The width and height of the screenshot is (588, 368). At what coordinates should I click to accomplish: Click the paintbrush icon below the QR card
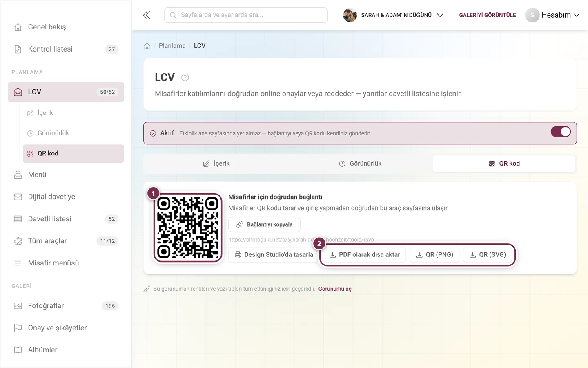click(147, 289)
